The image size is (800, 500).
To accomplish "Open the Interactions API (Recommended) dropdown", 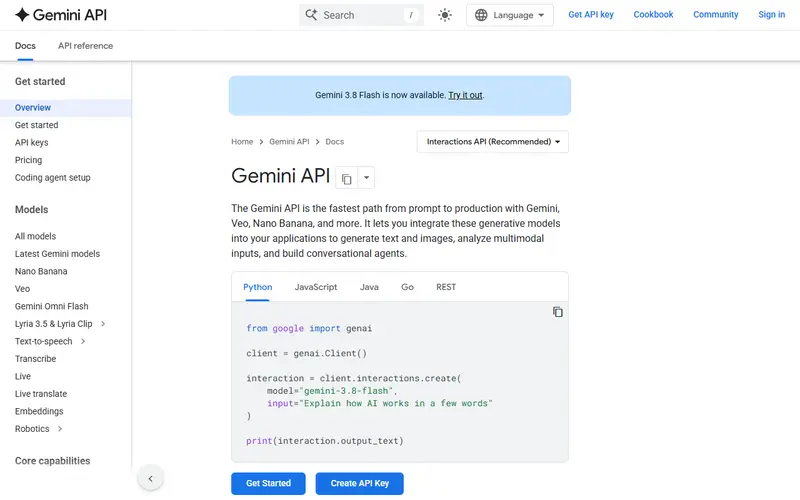I will [493, 142].
